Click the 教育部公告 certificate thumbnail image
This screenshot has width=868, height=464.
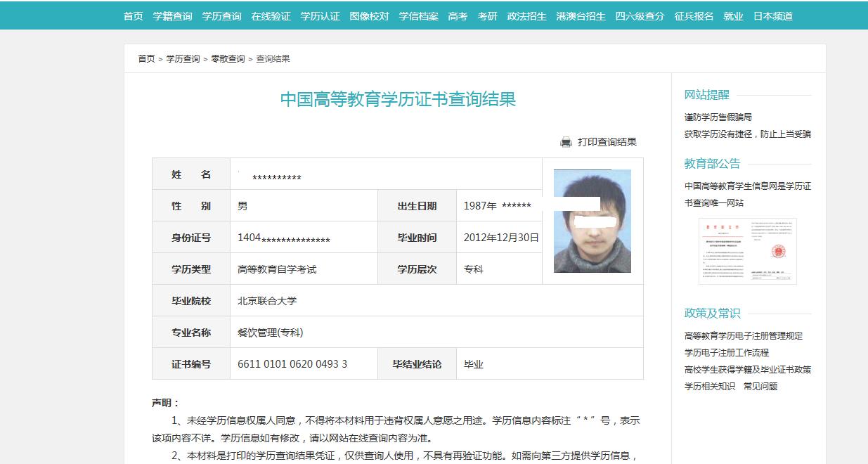tap(748, 251)
